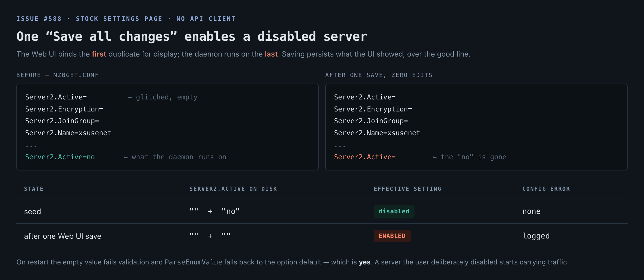Click the highlighted word 'first' in the subtitle

point(99,54)
